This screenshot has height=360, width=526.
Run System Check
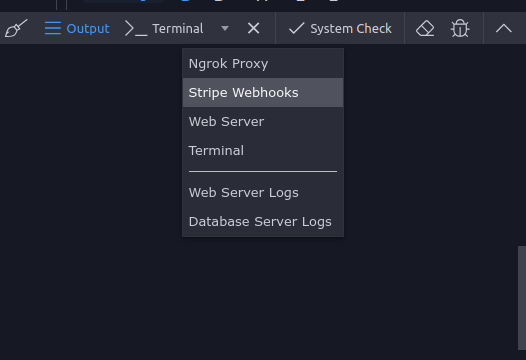340,29
